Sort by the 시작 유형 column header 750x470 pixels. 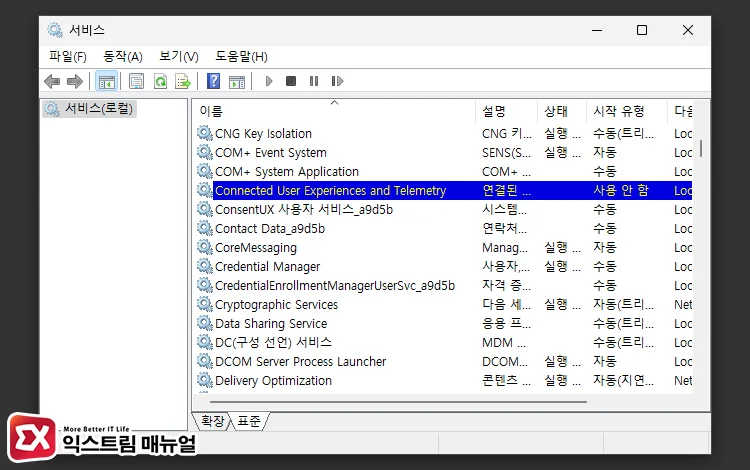[x=627, y=111]
